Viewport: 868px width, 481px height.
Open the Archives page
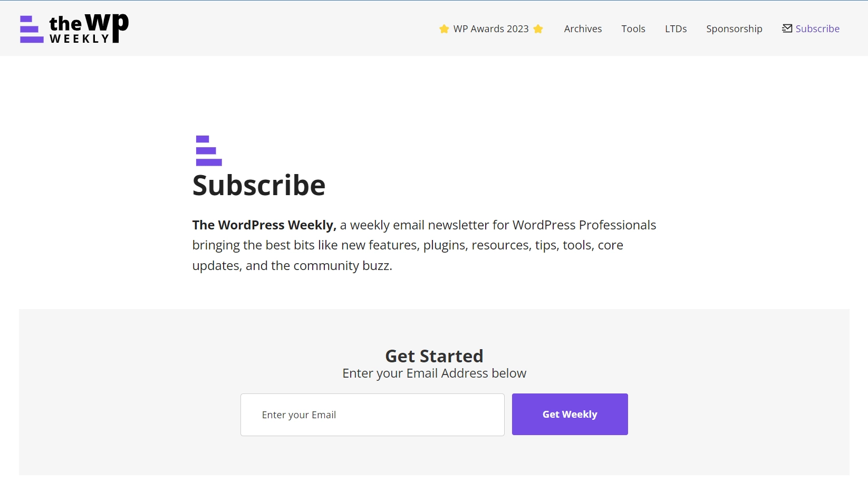[583, 29]
